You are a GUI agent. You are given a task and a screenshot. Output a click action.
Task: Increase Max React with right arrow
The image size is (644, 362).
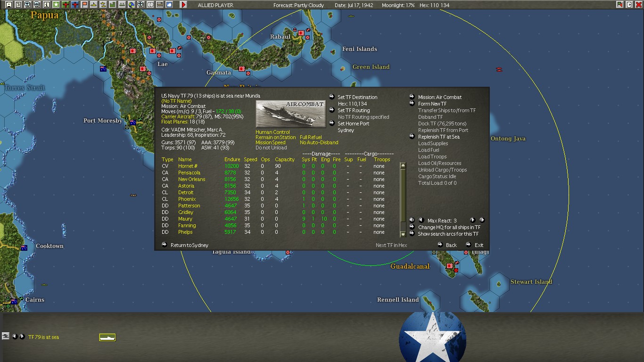pyautogui.click(x=472, y=220)
